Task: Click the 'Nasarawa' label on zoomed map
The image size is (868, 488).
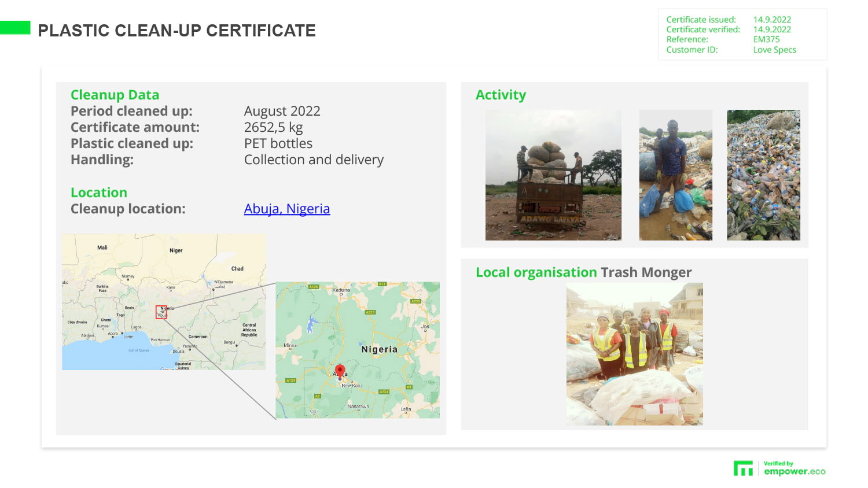Action: click(x=358, y=406)
